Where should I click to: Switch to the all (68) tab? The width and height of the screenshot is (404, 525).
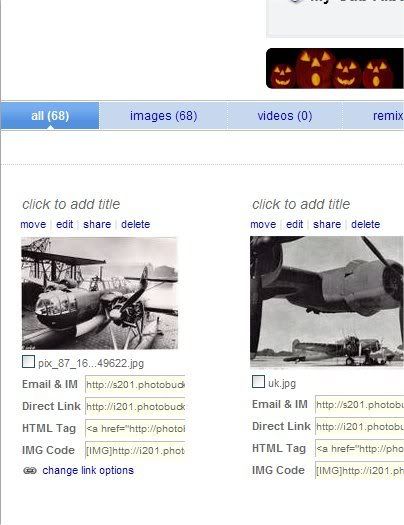pos(50,116)
